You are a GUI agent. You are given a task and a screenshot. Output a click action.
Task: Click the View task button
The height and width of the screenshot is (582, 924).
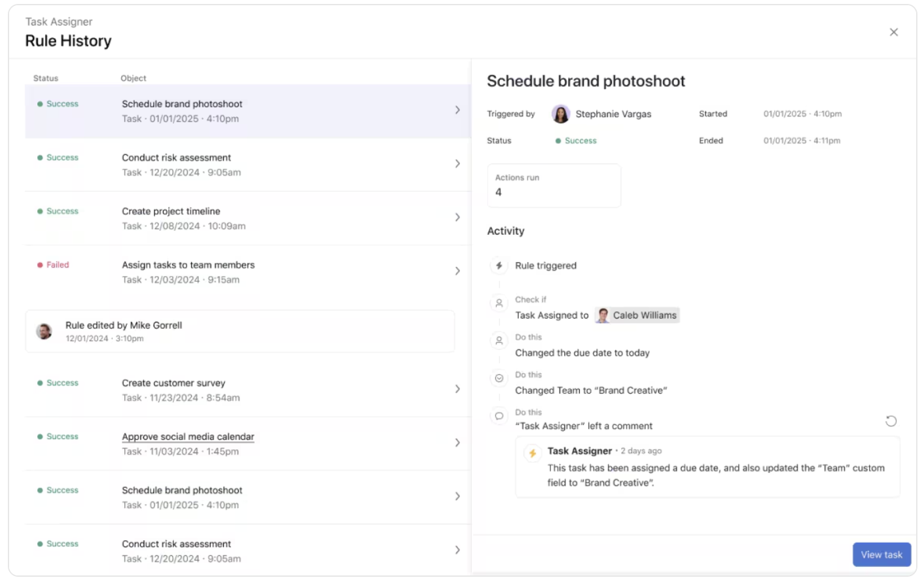point(881,555)
